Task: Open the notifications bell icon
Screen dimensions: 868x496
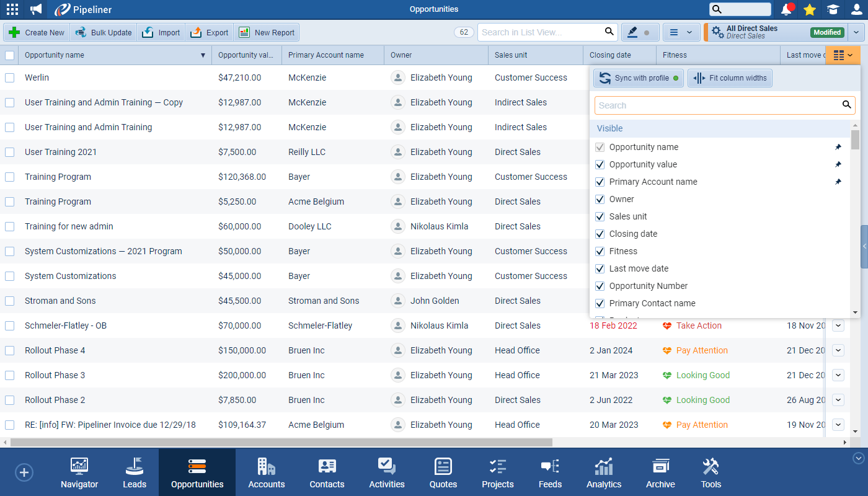Action: 787,9
